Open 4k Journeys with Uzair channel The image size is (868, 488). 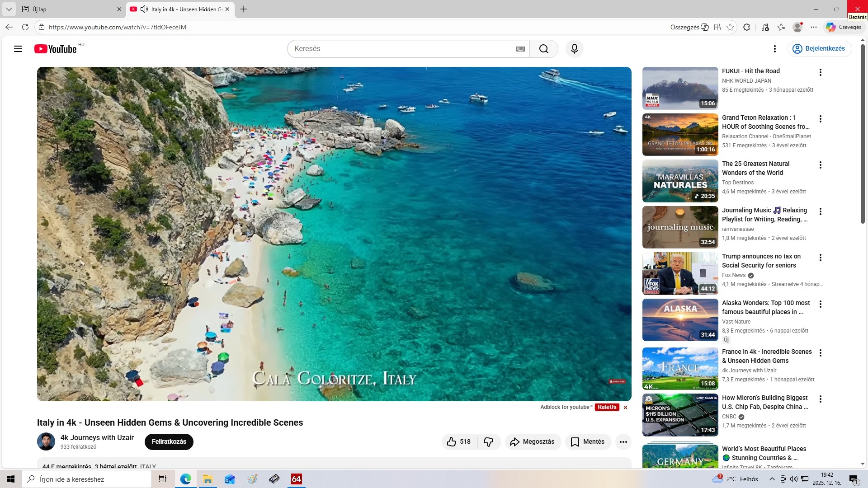click(97, 437)
